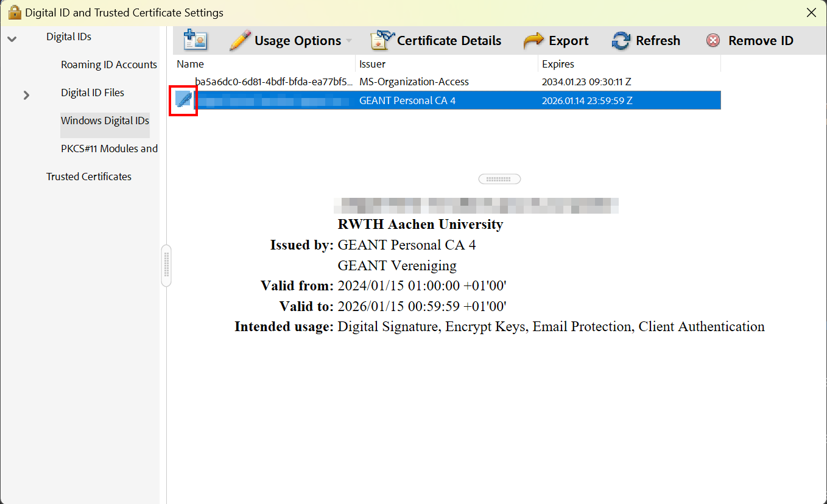
Task: Open PKCS#11 Modules and Tokens
Action: 109,149
